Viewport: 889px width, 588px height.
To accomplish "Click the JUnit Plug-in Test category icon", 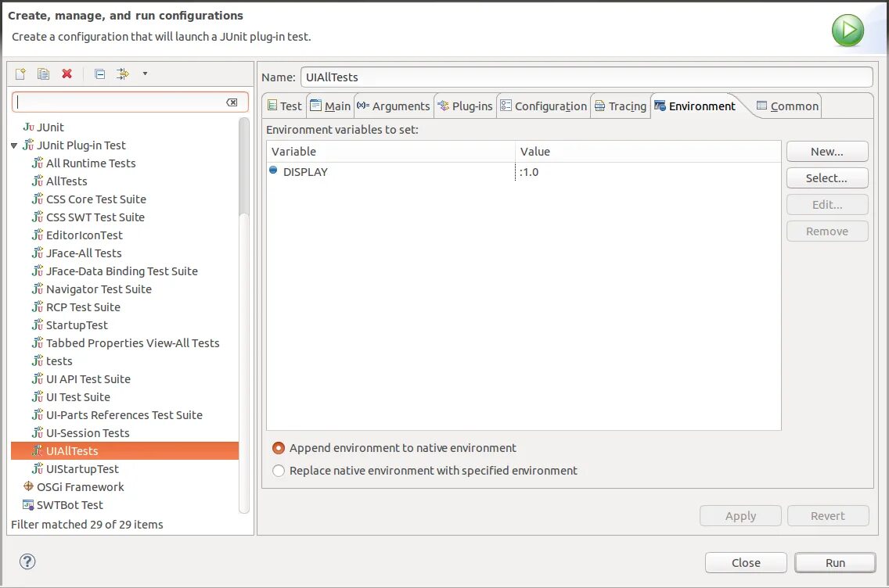I will pyautogui.click(x=28, y=145).
